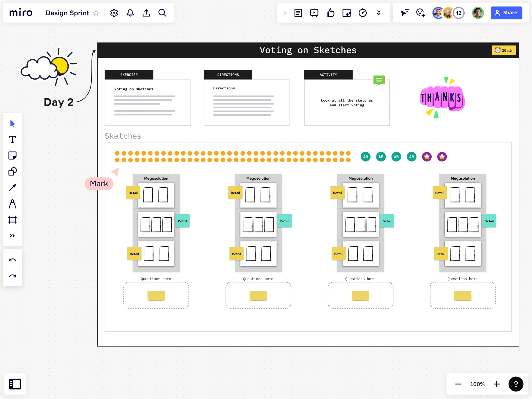
Task: Select the Frame tool
Action: click(x=12, y=220)
